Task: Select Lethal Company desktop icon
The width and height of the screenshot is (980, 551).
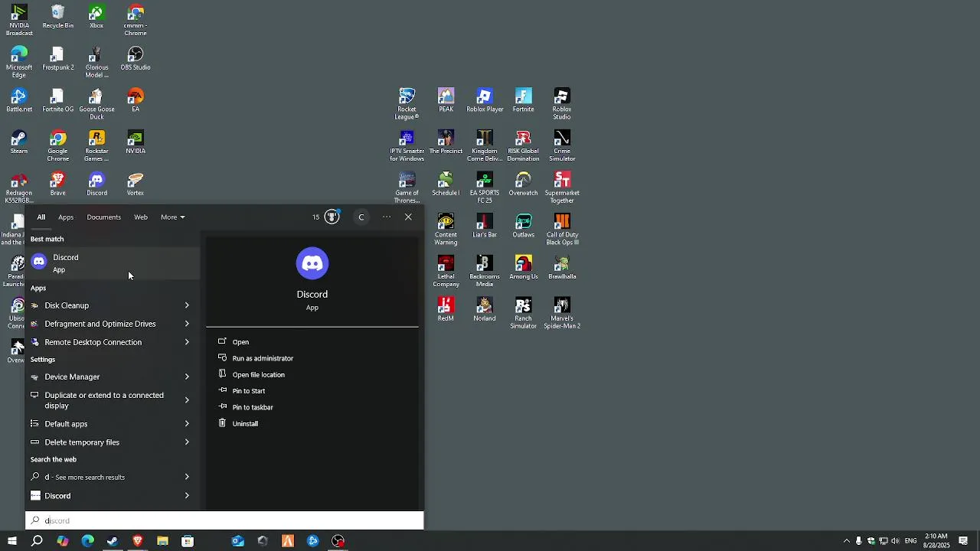Action: pos(446,272)
